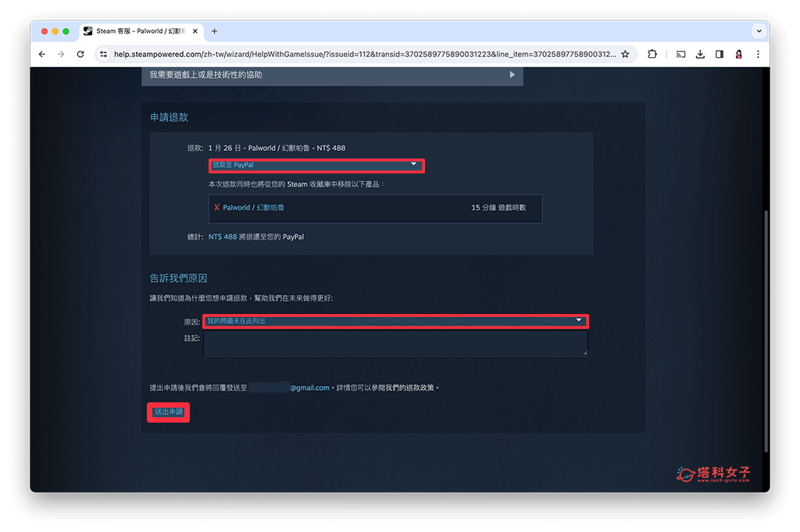Click the 告訴我們原因 heading
Screen dimensions: 800x532
pos(179,278)
